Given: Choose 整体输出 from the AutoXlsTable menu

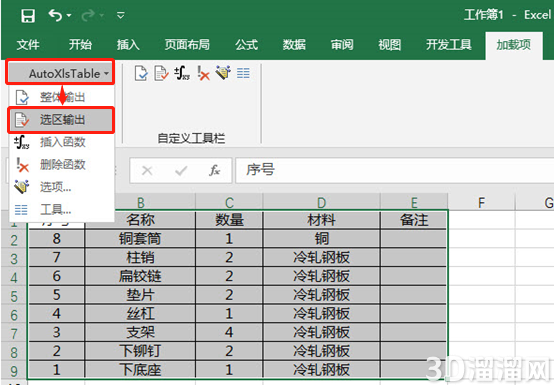Looking at the screenshot, I should coord(62,97).
